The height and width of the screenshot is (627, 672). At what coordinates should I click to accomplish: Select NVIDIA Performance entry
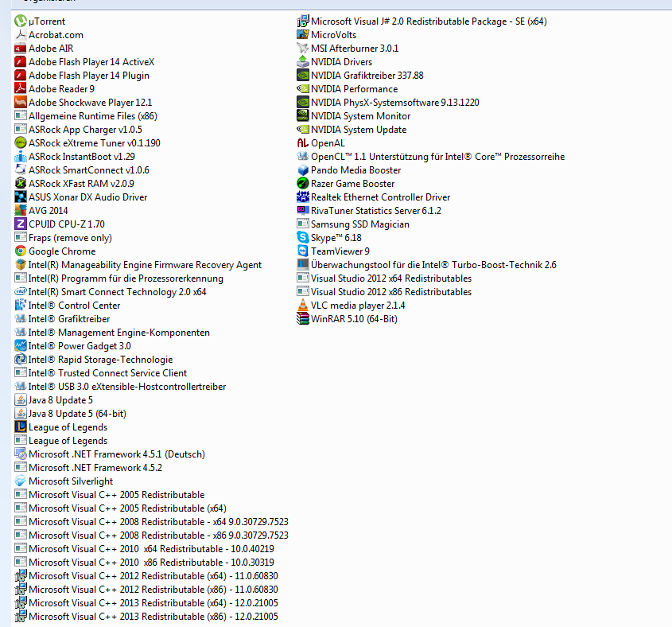click(348, 89)
